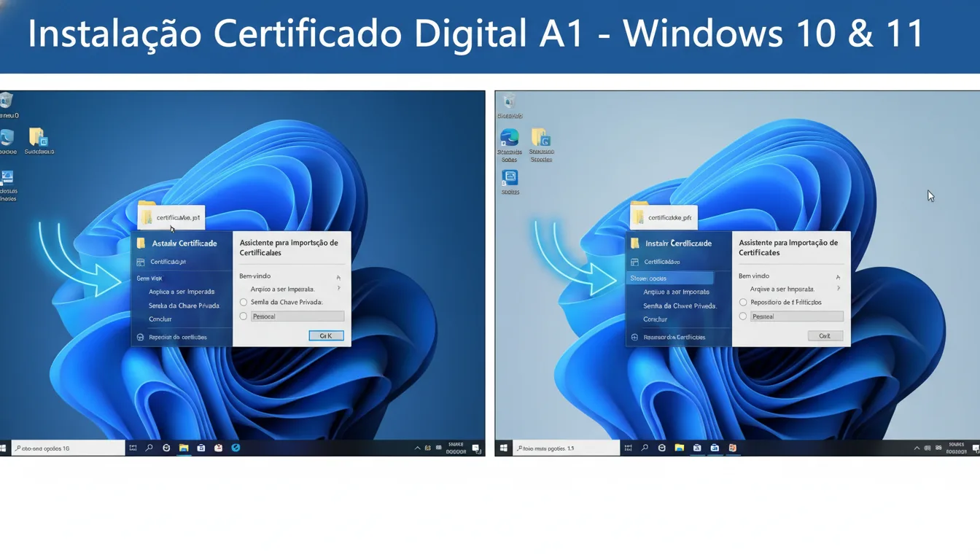
Task: Click the 'Pesmeal' text field in right wizard
Action: tap(797, 316)
